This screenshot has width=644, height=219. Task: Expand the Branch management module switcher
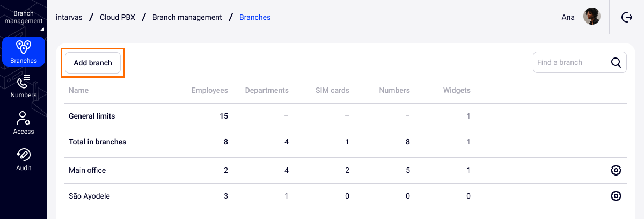coord(24,17)
